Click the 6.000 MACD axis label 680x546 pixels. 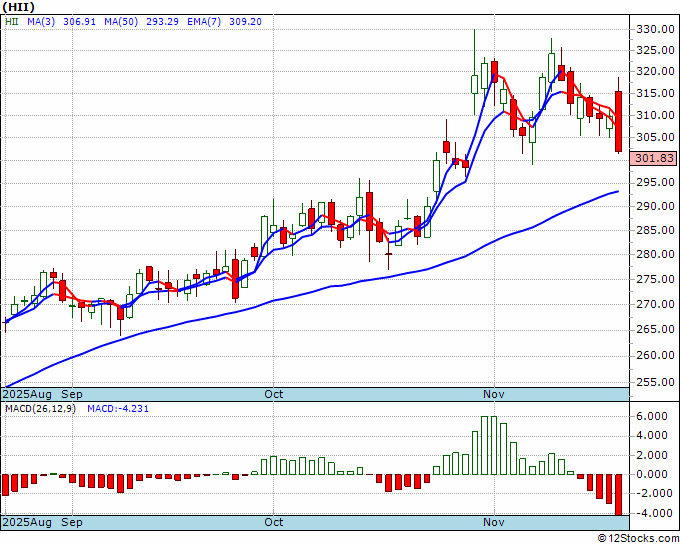(652, 417)
